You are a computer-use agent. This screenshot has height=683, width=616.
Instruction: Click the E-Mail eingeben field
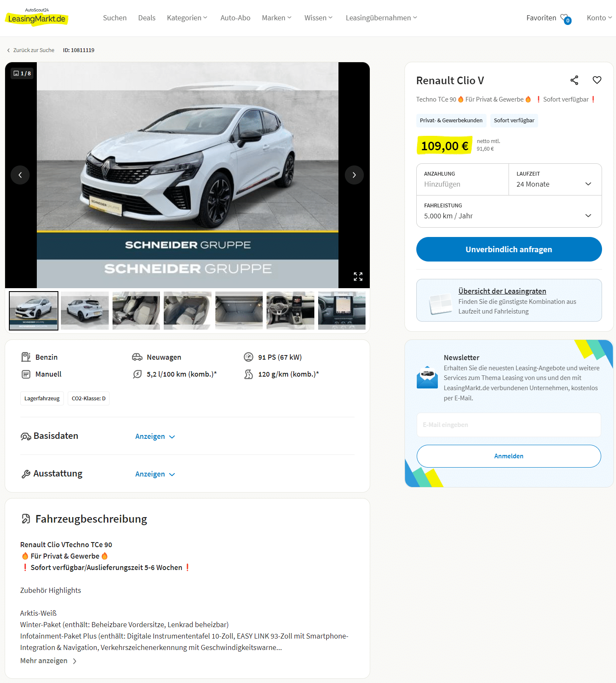coord(509,425)
